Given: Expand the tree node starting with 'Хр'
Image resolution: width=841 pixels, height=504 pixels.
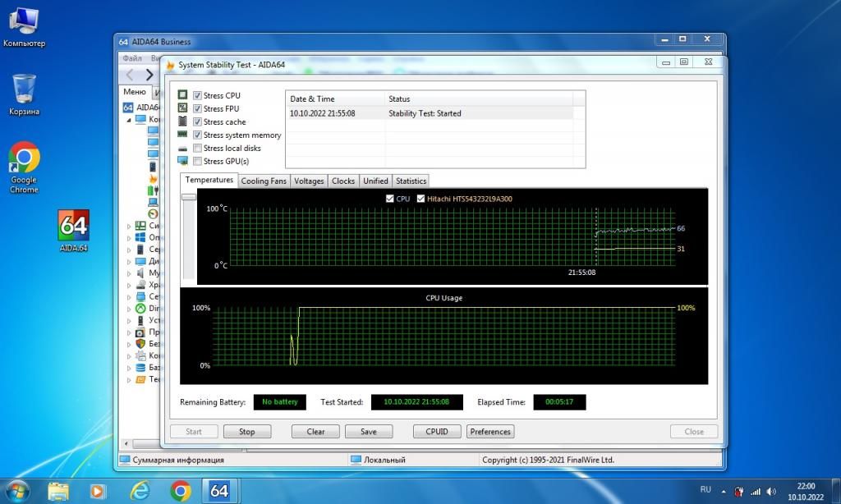Looking at the screenshot, I should pos(129,285).
